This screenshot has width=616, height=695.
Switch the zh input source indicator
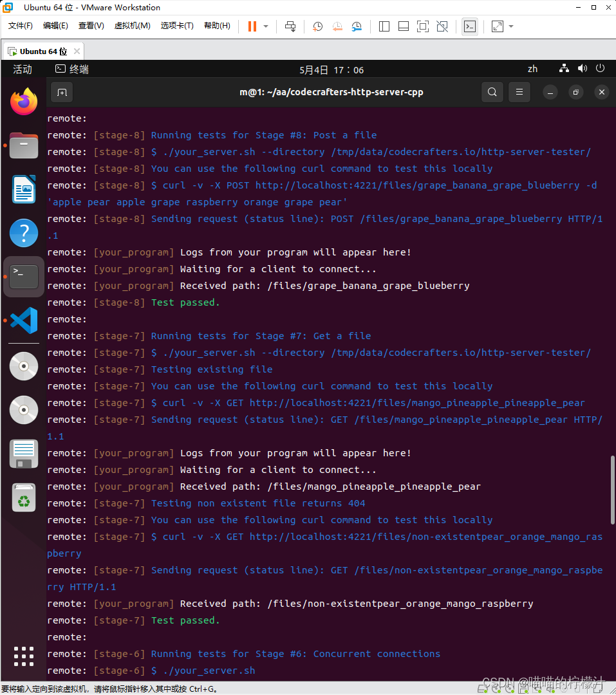[532, 69]
